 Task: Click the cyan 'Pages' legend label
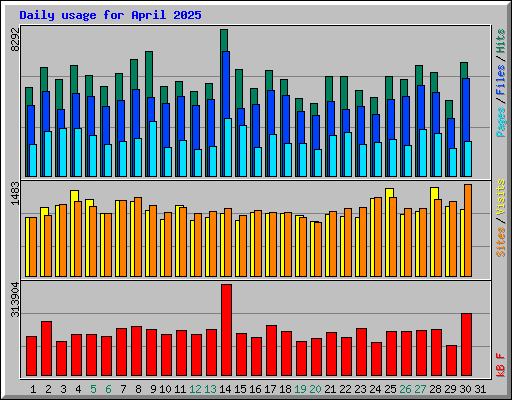pos(501,122)
